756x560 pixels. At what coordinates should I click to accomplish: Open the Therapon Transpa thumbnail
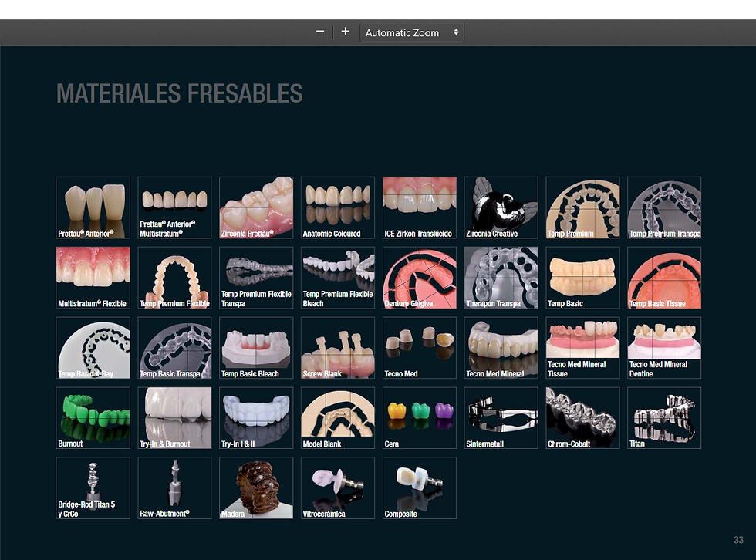pyautogui.click(x=501, y=278)
